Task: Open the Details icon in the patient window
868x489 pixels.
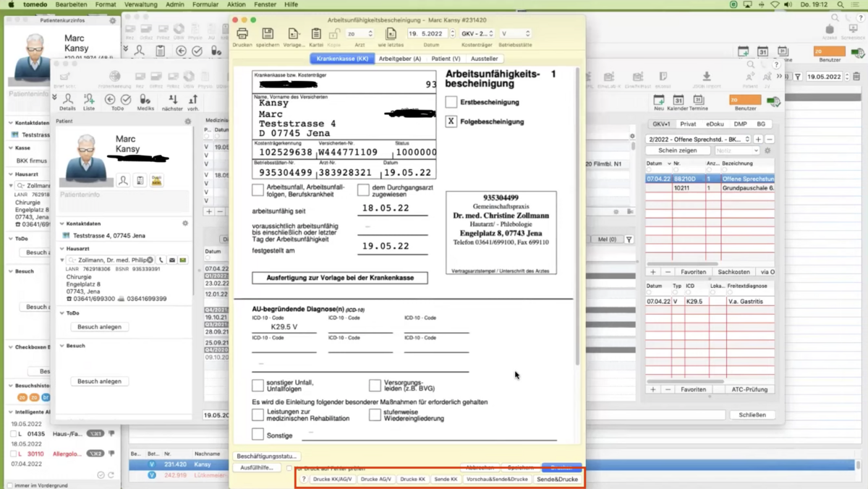Action: point(67,99)
